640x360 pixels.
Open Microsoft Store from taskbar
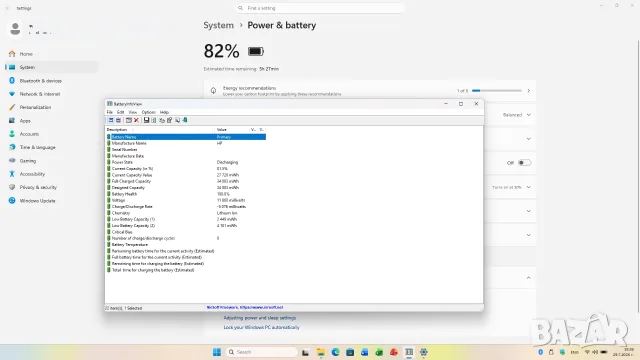coord(350,352)
